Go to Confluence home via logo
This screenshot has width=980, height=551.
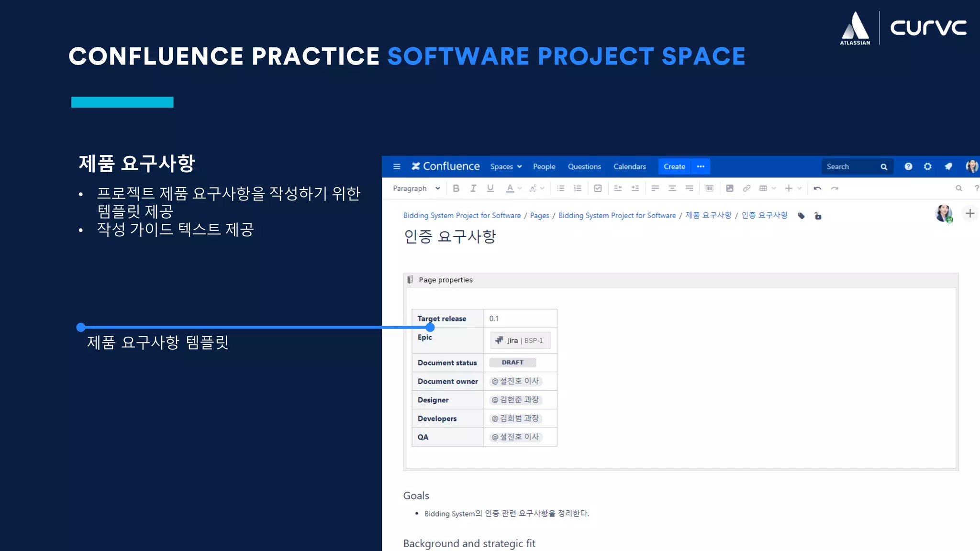coord(445,166)
